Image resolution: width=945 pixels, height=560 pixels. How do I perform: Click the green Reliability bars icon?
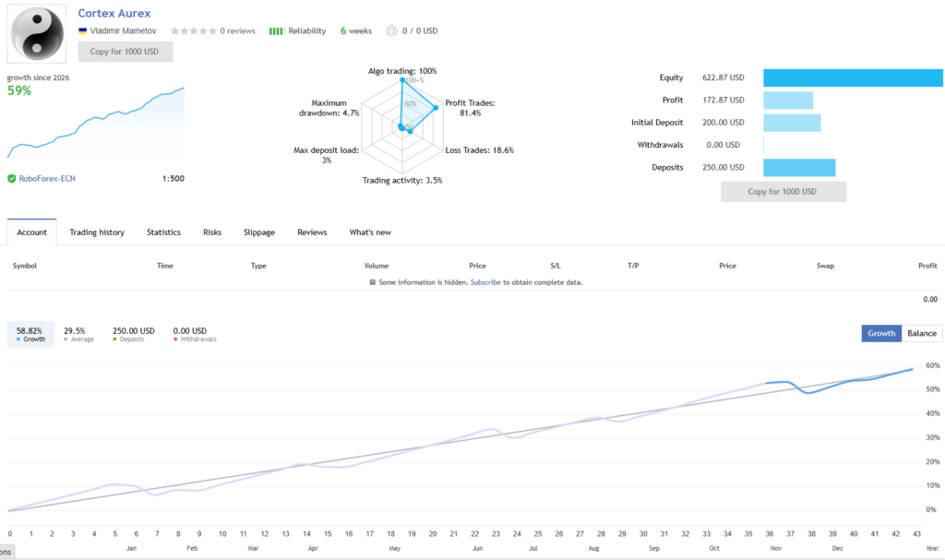[277, 30]
